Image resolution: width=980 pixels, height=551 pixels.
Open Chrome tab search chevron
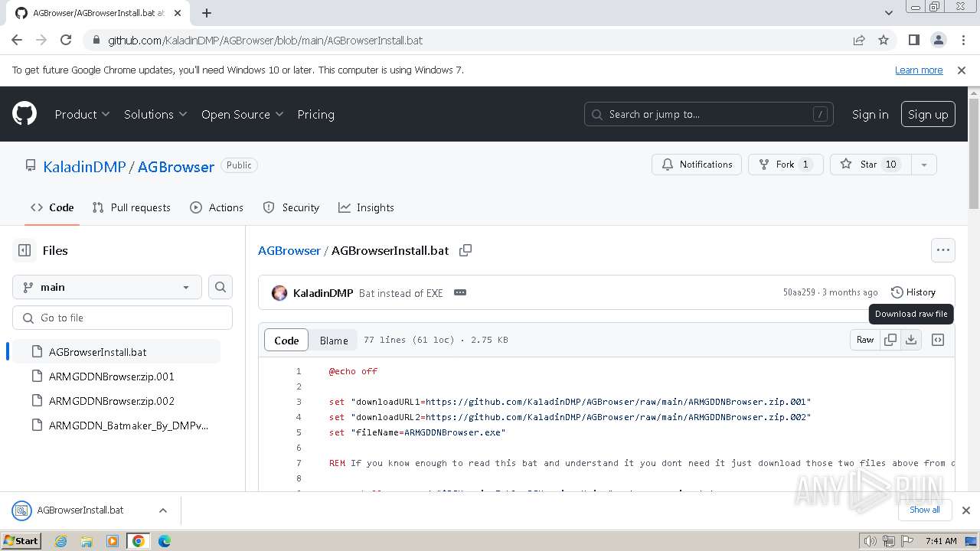(x=889, y=13)
